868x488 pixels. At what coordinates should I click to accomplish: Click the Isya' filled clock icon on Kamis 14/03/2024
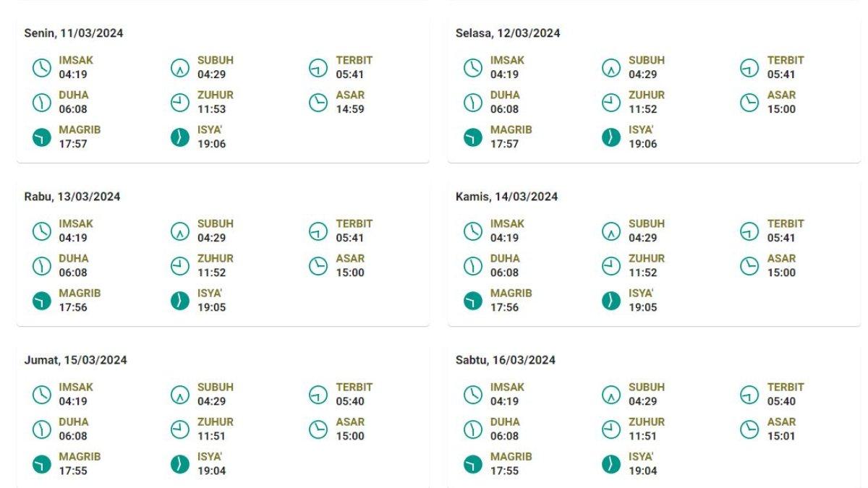coord(611,301)
